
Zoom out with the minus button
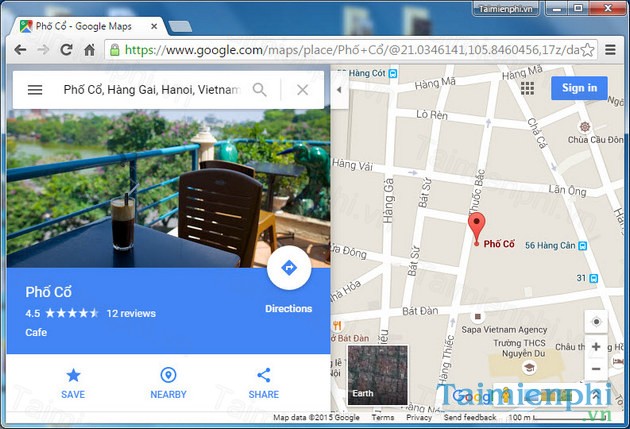[x=596, y=369]
